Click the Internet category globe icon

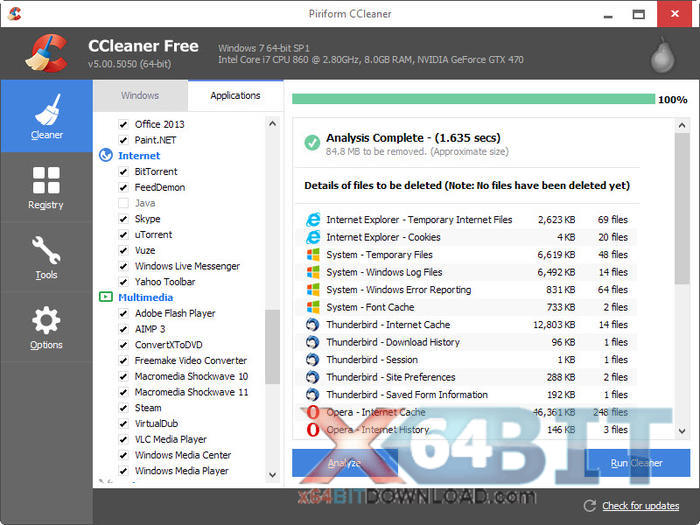(x=106, y=155)
